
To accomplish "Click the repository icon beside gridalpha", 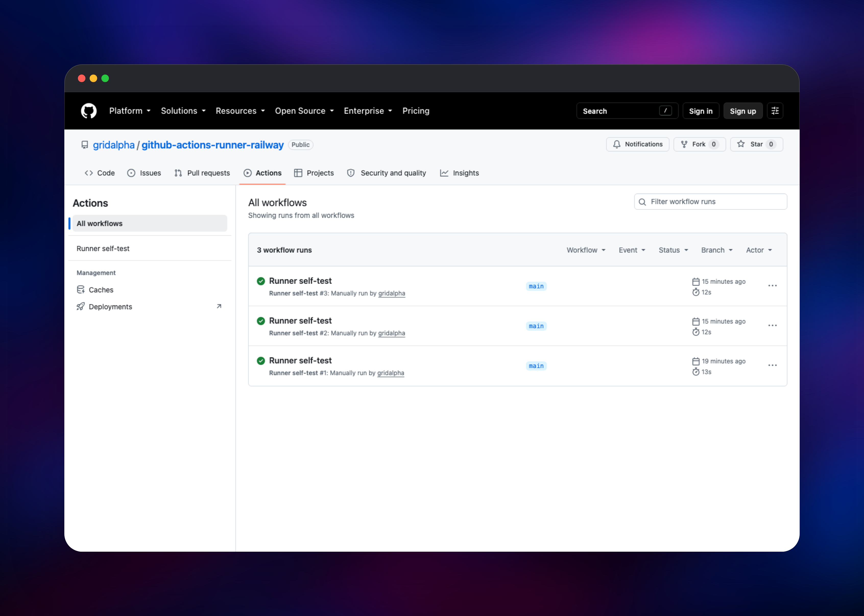I will pyautogui.click(x=85, y=145).
